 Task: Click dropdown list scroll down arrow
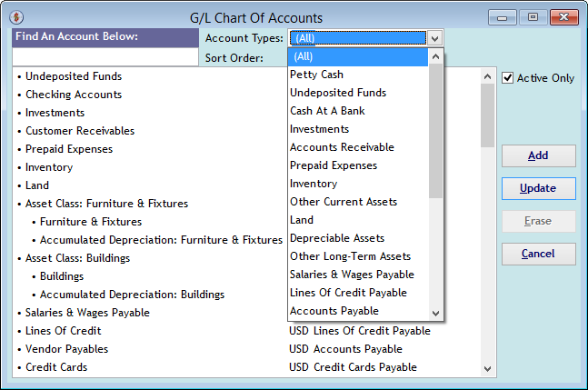[x=435, y=313]
